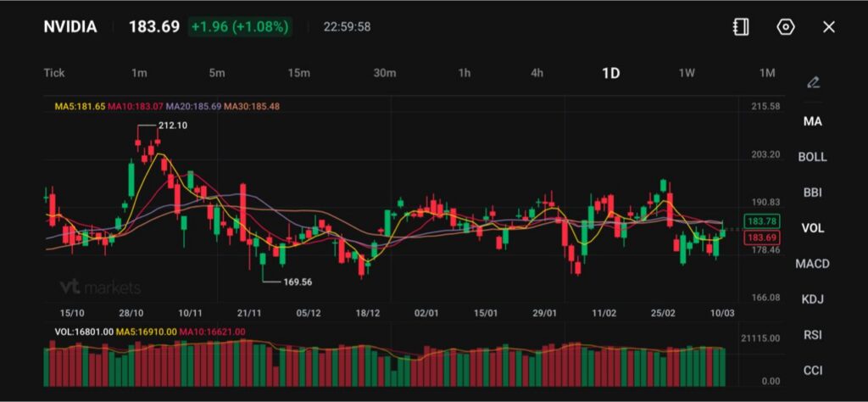This screenshot has width=868, height=402.
Task: Open chart settings hexagon icon
Action: (786, 27)
